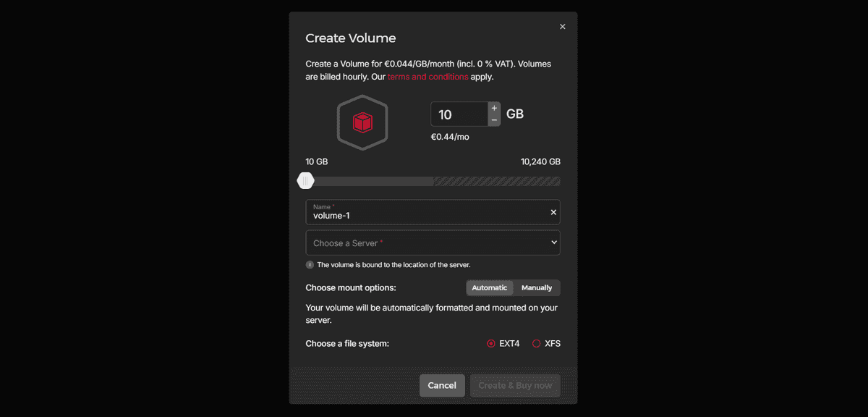Click the 'Choose a file system:' label
Viewport: 868px width, 417px height.
coord(347,343)
